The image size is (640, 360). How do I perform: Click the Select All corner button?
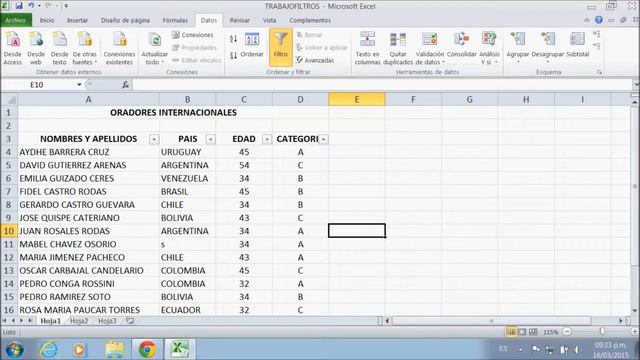click(9, 99)
